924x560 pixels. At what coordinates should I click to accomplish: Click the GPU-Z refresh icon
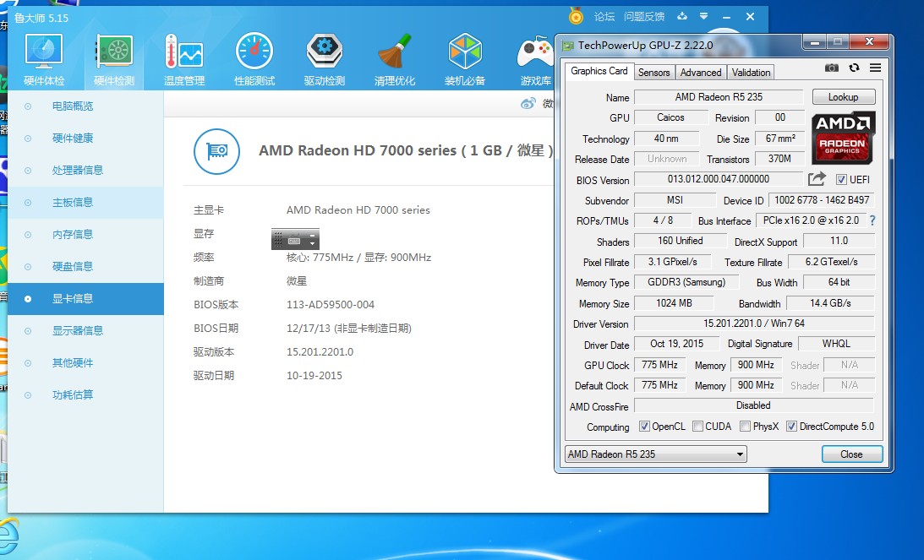(x=854, y=68)
